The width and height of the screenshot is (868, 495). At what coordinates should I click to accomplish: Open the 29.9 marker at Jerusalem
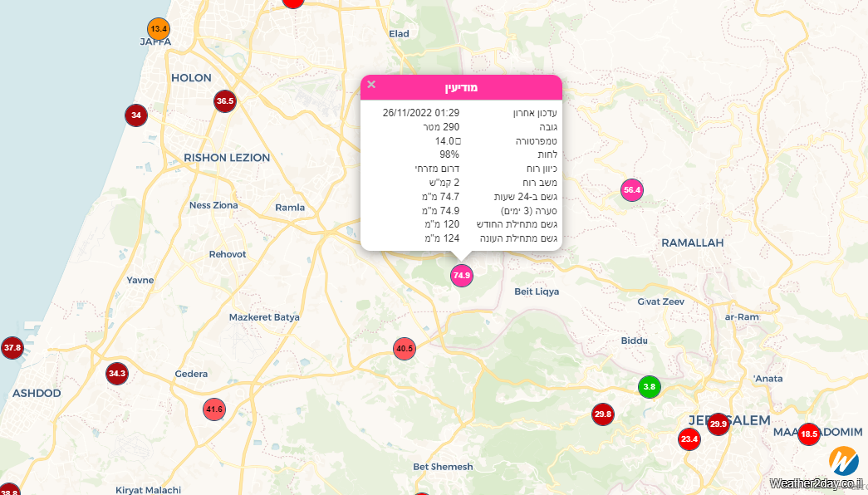click(718, 424)
